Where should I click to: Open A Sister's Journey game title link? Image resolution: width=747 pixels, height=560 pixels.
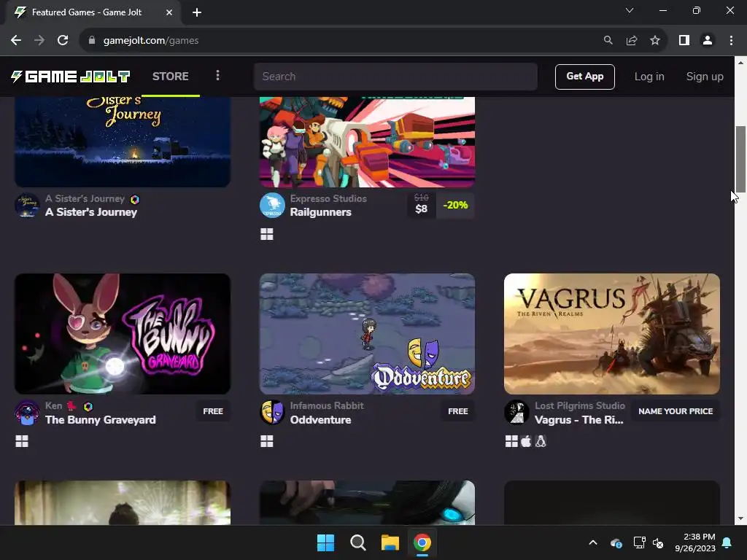[x=91, y=212]
